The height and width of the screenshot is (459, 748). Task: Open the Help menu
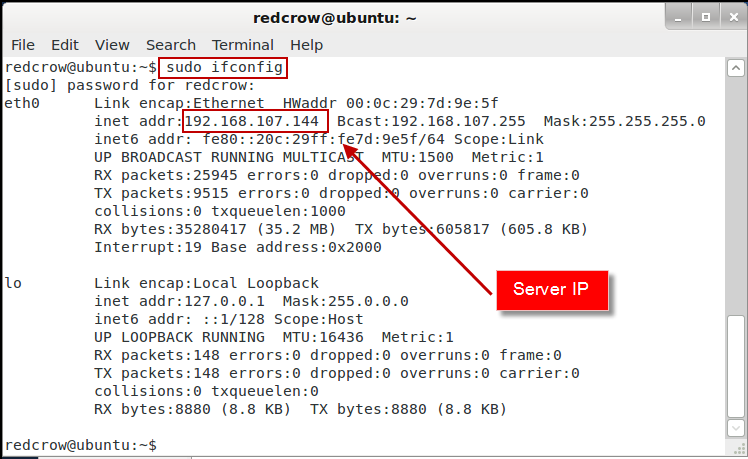307,45
